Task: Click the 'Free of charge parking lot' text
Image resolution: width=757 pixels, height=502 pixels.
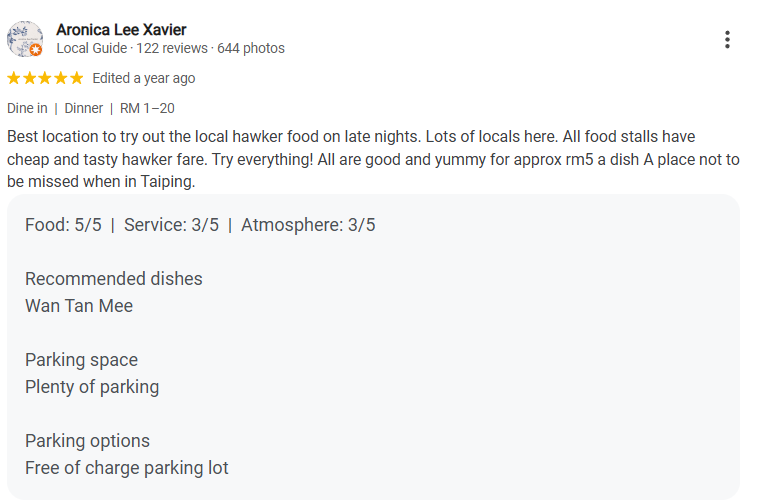Action: (x=127, y=468)
